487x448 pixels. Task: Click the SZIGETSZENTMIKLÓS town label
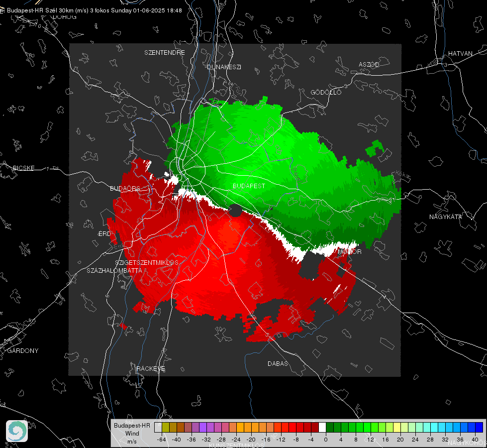pos(147,263)
